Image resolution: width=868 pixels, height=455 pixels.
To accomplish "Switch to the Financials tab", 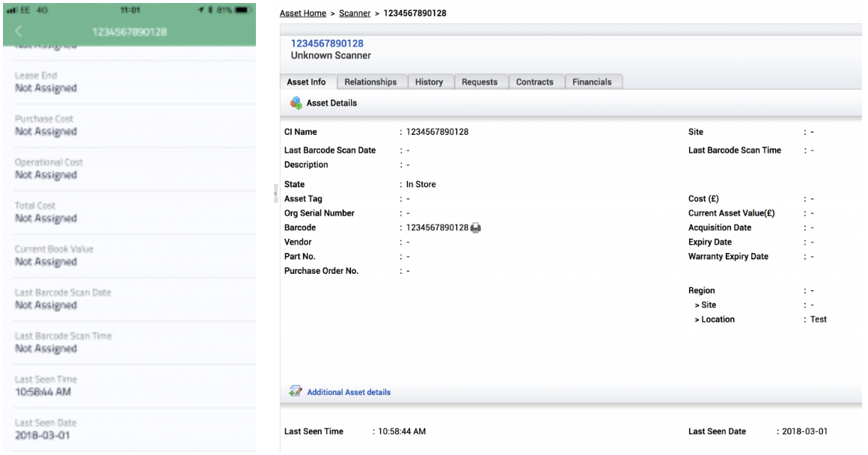I will pyautogui.click(x=591, y=82).
